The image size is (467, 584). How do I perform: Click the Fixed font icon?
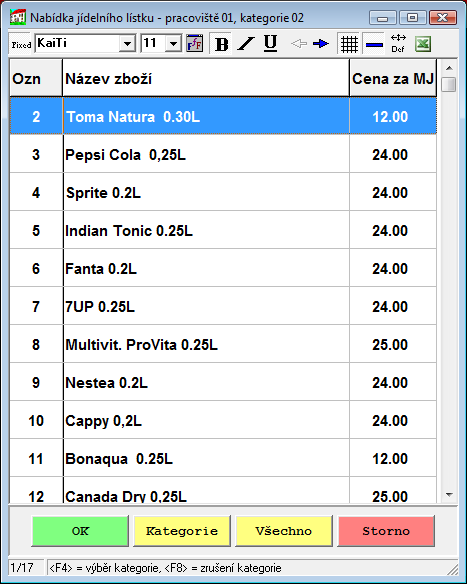pos(21,44)
